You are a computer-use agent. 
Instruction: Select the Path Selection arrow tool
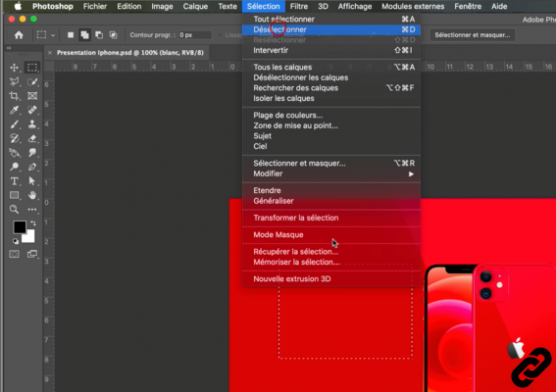click(x=32, y=181)
